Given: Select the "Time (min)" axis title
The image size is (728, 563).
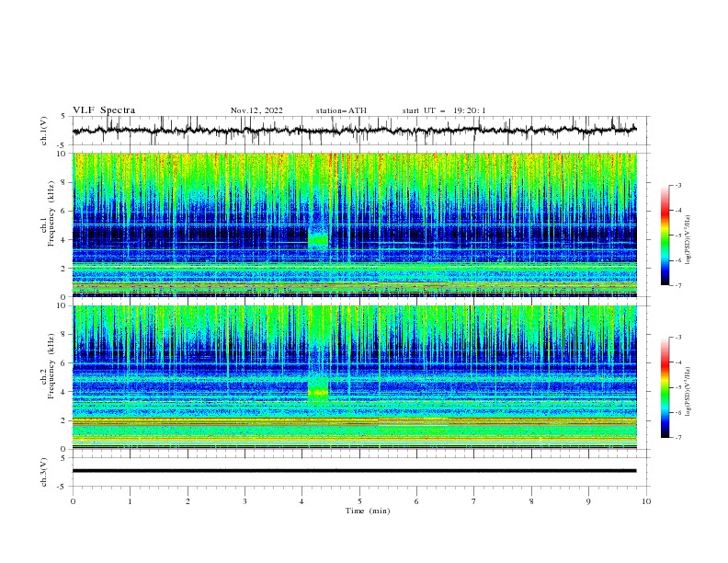Looking at the screenshot, I should [368, 511].
